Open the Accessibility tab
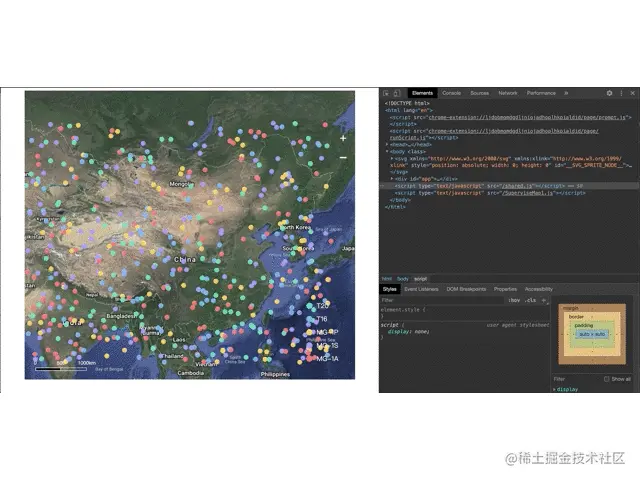 pyautogui.click(x=539, y=289)
